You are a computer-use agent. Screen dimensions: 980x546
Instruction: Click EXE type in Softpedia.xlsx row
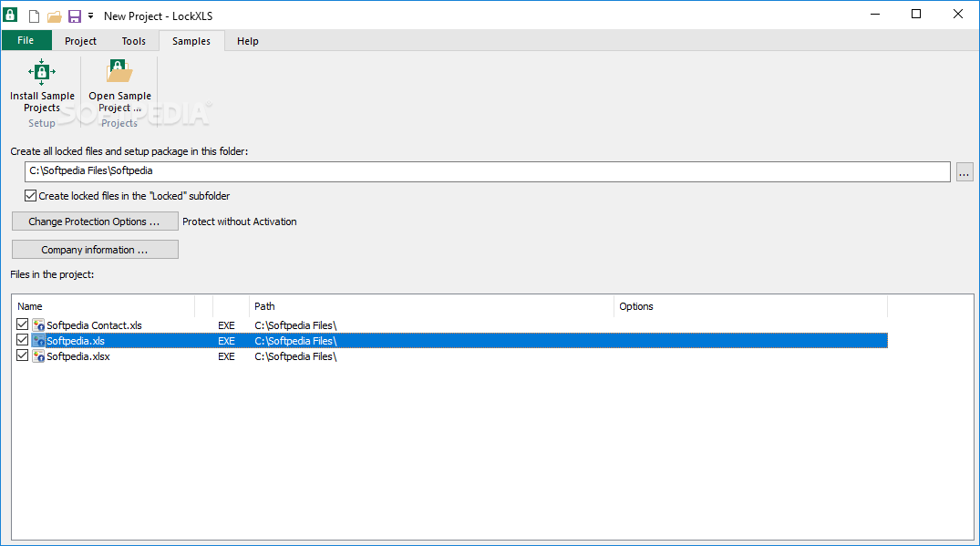tap(226, 356)
